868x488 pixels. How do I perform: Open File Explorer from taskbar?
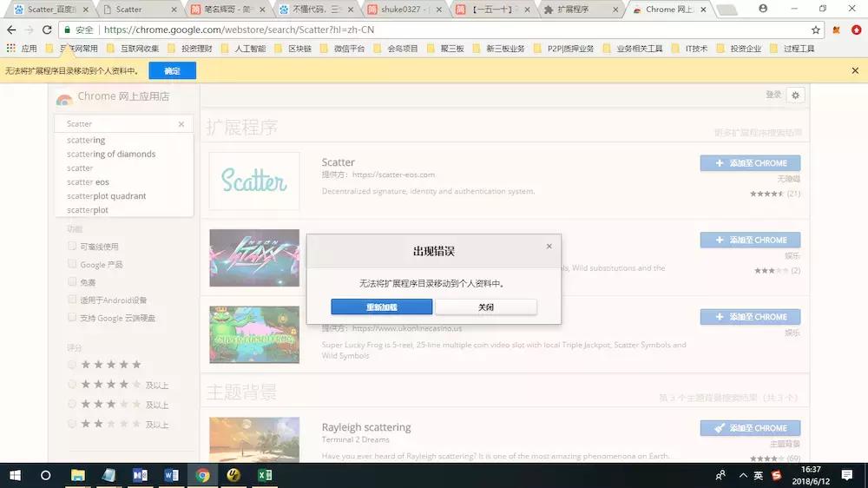click(x=77, y=475)
